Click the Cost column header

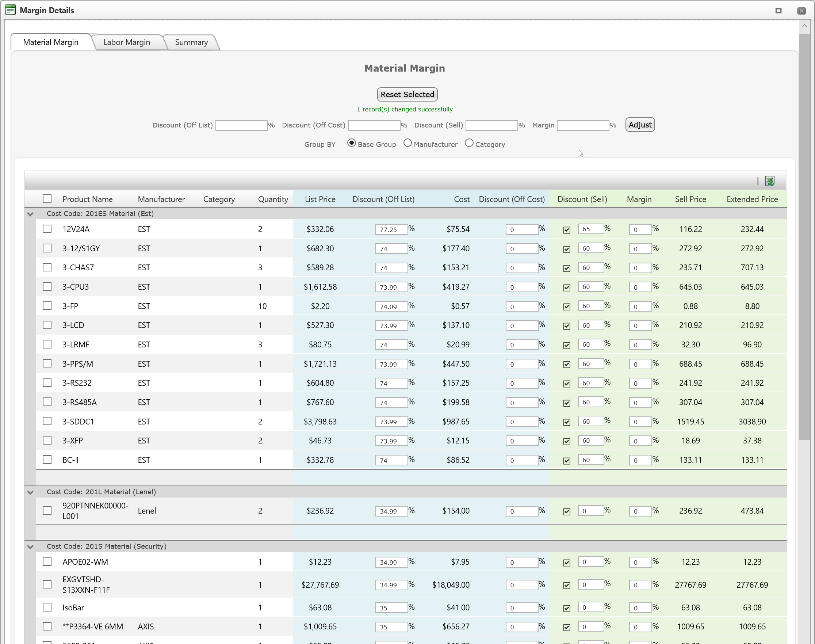pos(462,199)
